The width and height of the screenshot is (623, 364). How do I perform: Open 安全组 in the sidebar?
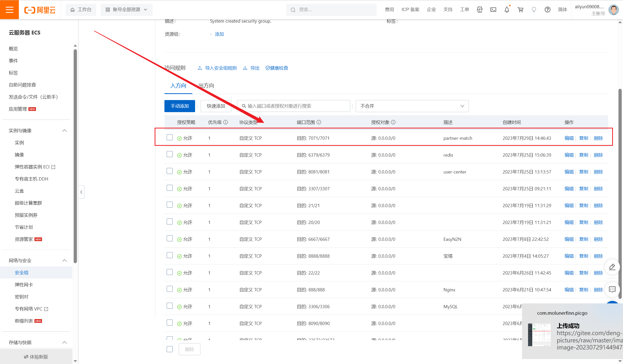[x=21, y=272]
